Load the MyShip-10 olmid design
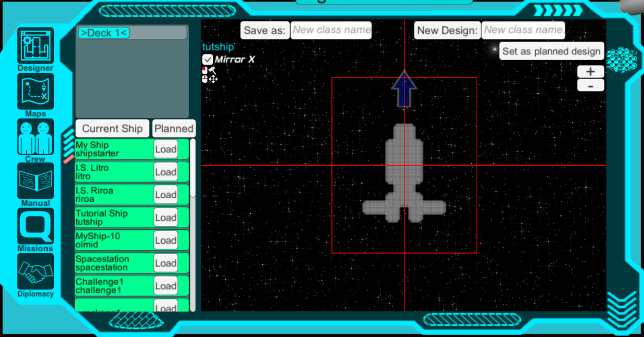 coord(166,240)
